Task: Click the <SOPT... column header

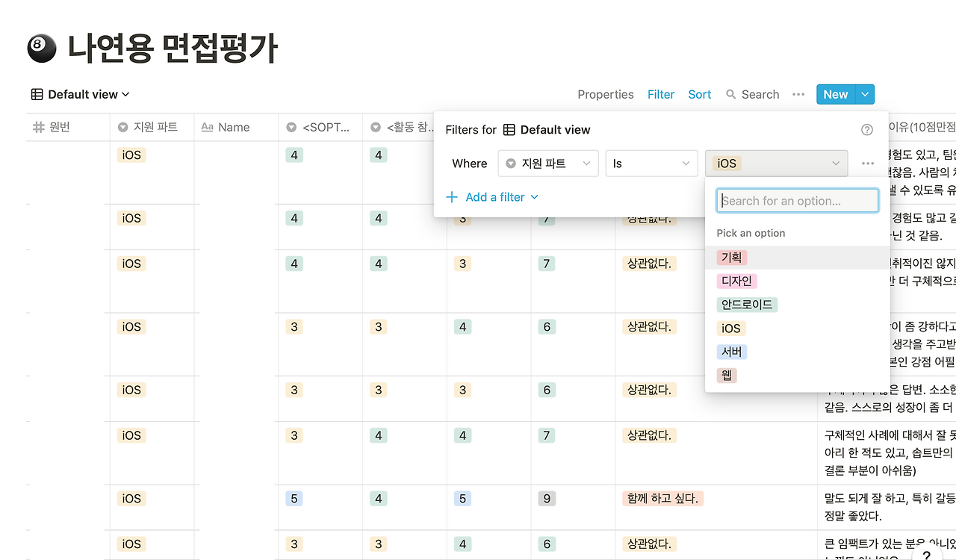Action: pos(320,127)
